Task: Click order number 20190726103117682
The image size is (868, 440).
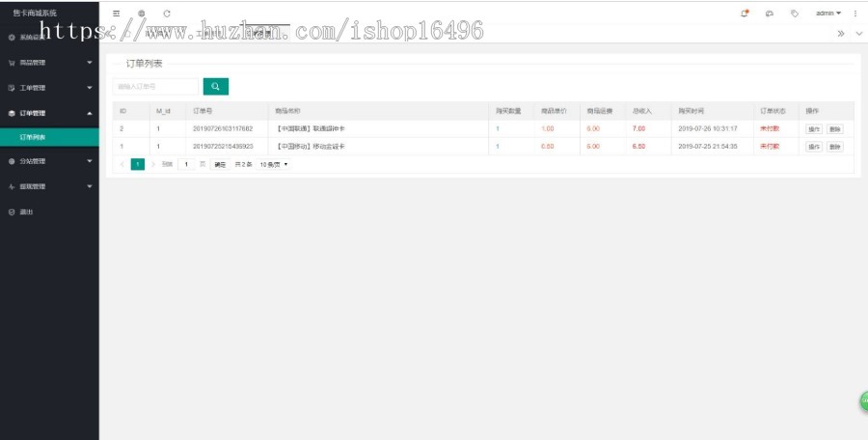Action: tap(223, 128)
